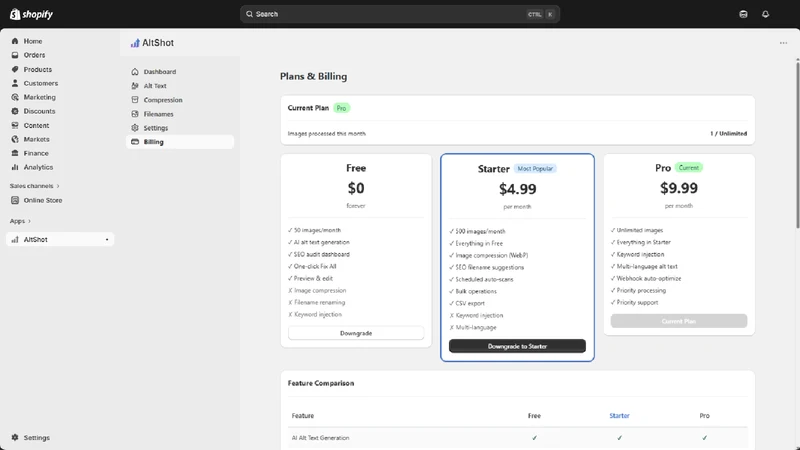Click the Downgrade button on the Free plan
Viewport: 800px width, 450px height.
356,333
